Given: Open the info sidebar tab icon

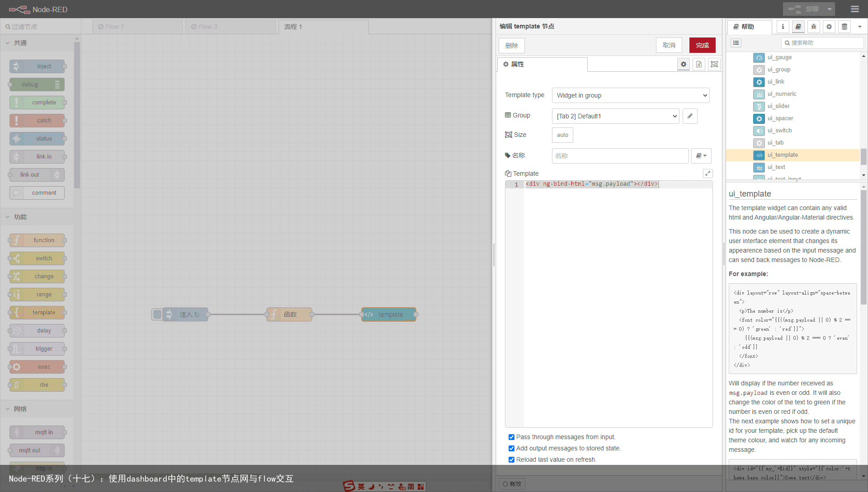Looking at the screenshot, I should point(783,27).
